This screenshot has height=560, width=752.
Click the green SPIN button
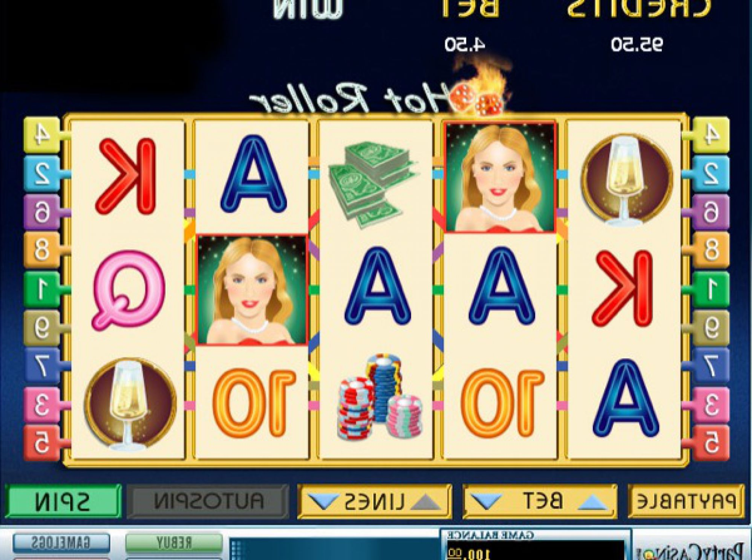coord(63,501)
